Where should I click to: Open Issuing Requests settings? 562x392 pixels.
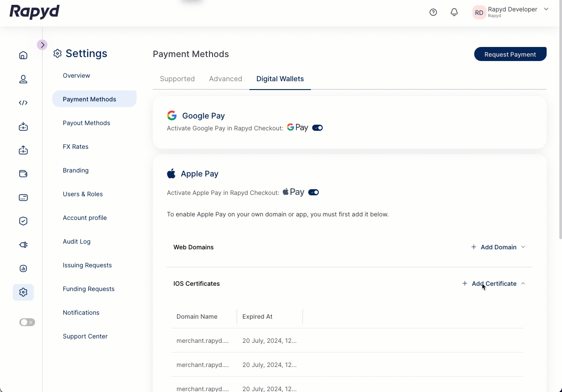[x=87, y=265]
